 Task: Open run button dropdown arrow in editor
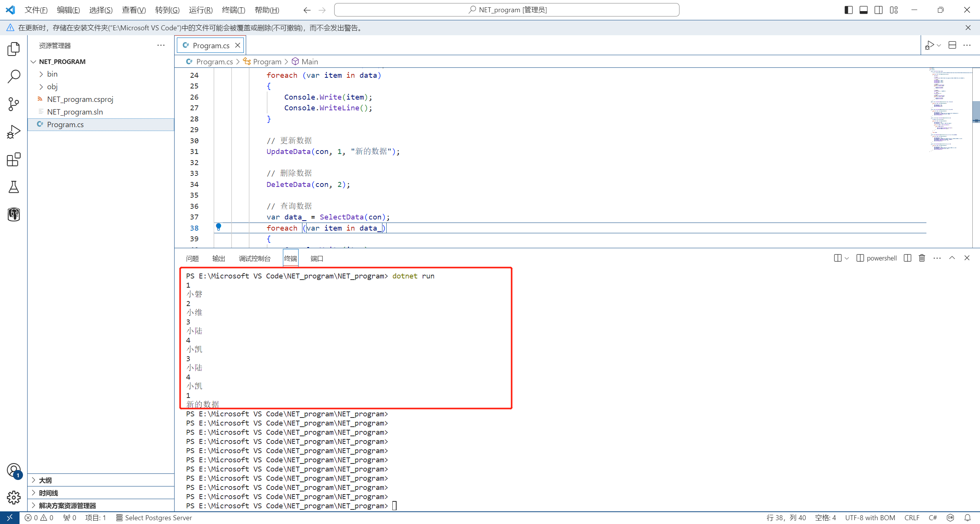[x=939, y=46]
